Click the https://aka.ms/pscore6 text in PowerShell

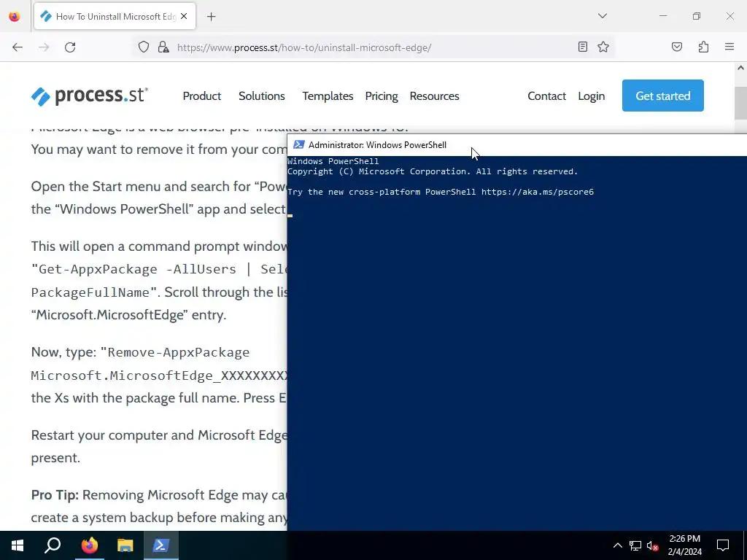(538, 192)
